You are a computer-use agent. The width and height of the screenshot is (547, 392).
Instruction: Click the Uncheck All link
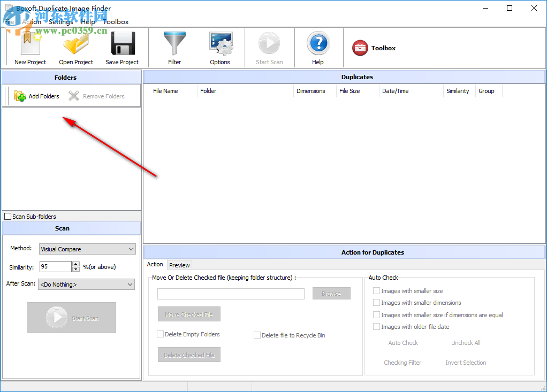tap(465, 343)
